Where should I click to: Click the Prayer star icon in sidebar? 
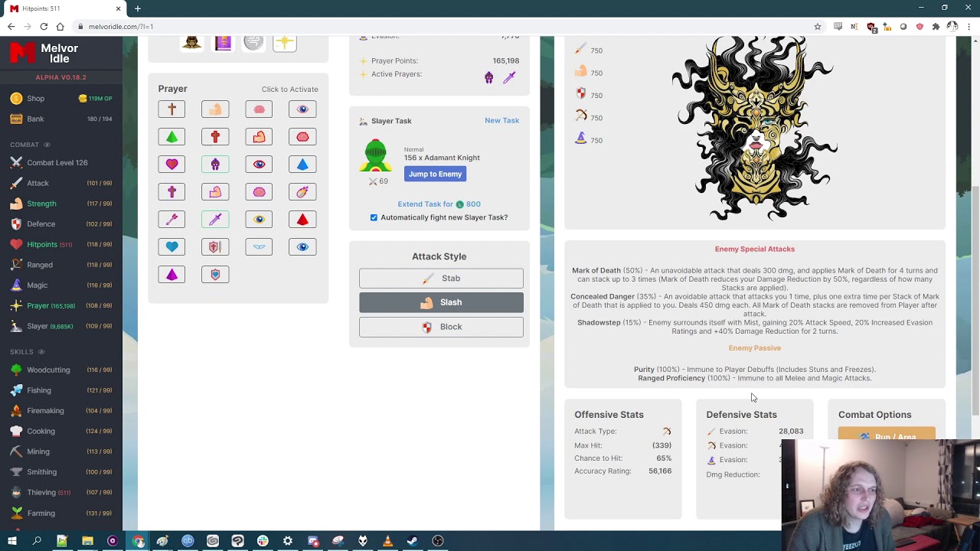click(x=16, y=306)
